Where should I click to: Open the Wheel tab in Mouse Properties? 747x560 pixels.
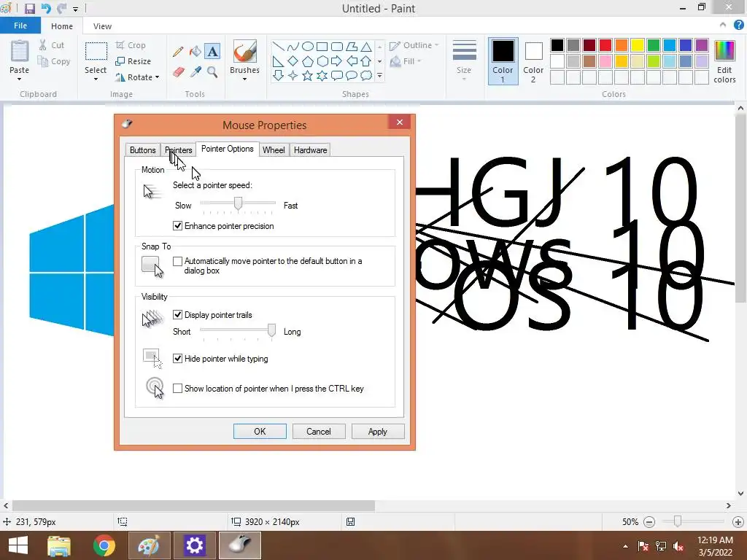274,150
